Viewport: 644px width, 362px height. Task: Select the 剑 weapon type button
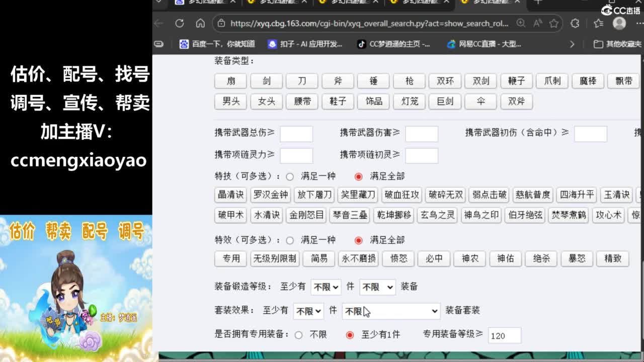coord(266,81)
